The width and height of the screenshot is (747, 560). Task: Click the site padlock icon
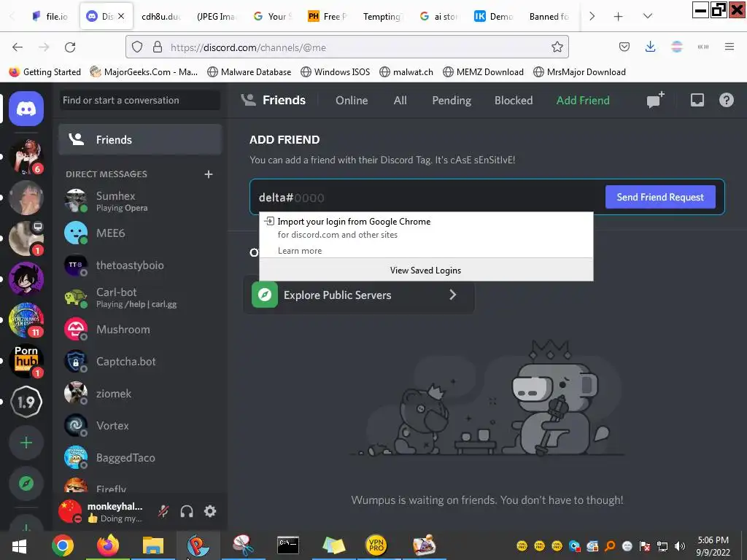158,47
